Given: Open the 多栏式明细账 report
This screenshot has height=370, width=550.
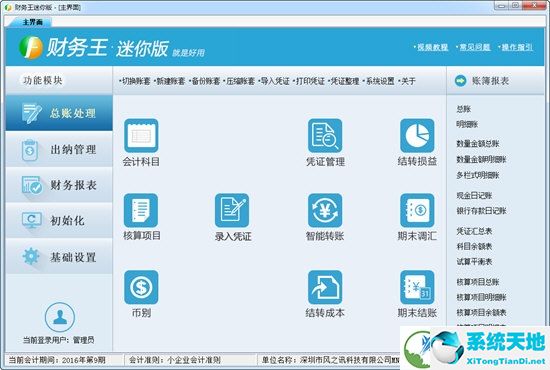Looking at the screenshot, I should click(477, 175).
